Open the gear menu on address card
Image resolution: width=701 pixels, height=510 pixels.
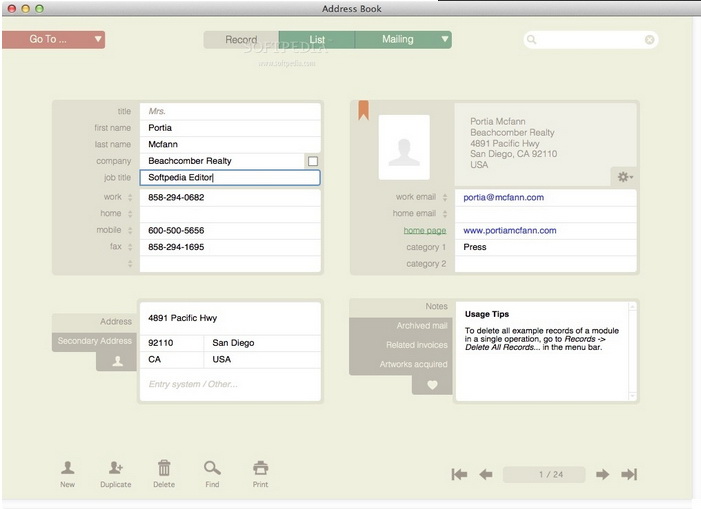[x=625, y=177]
